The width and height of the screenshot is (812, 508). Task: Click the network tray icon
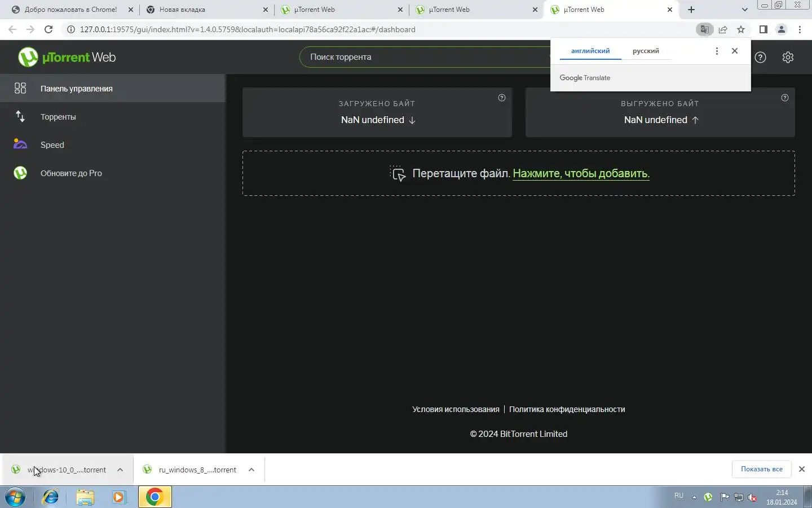(x=738, y=497)
